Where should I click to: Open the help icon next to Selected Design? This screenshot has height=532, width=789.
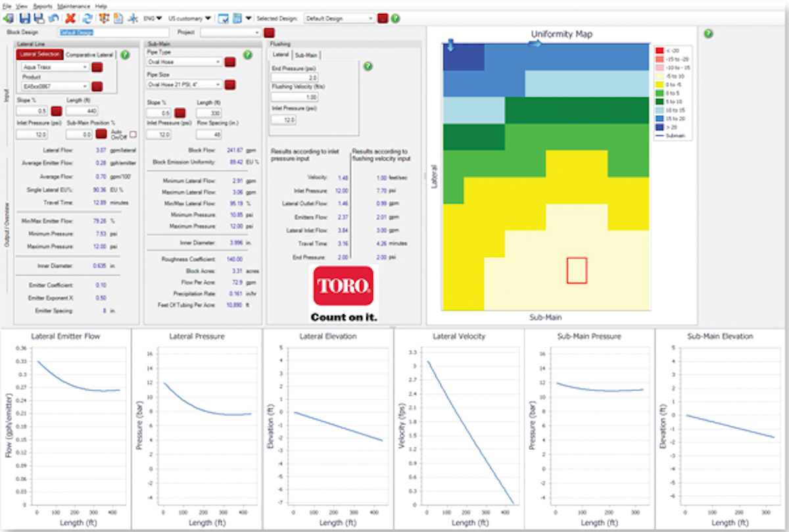[x=394, y=18]
